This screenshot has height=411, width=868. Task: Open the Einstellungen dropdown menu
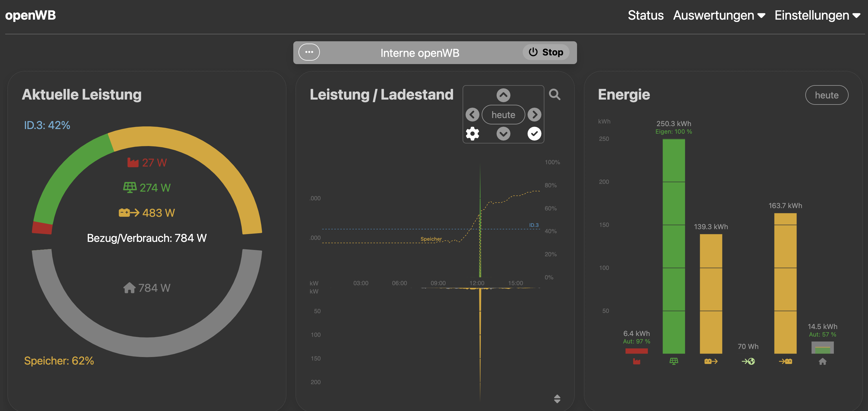[x=817, y=16]
